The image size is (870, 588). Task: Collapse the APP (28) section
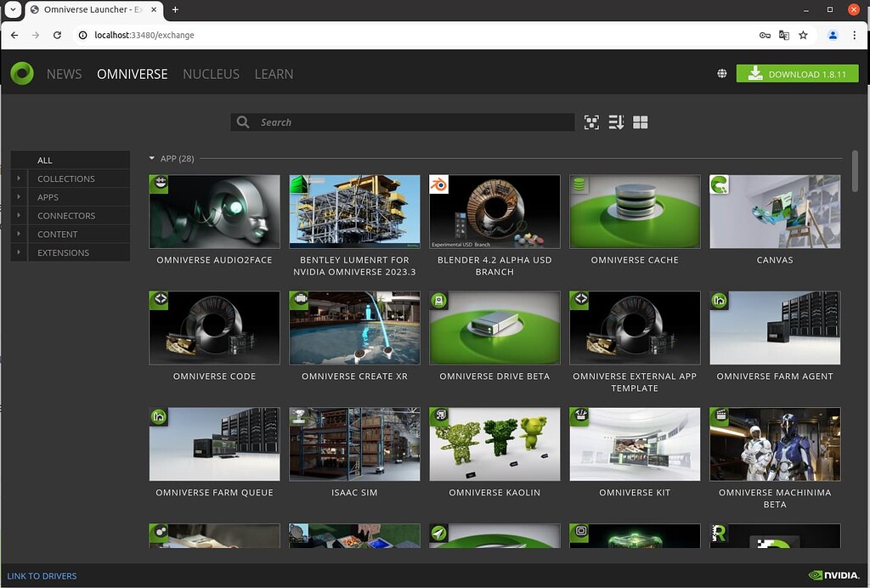point(151,158)
